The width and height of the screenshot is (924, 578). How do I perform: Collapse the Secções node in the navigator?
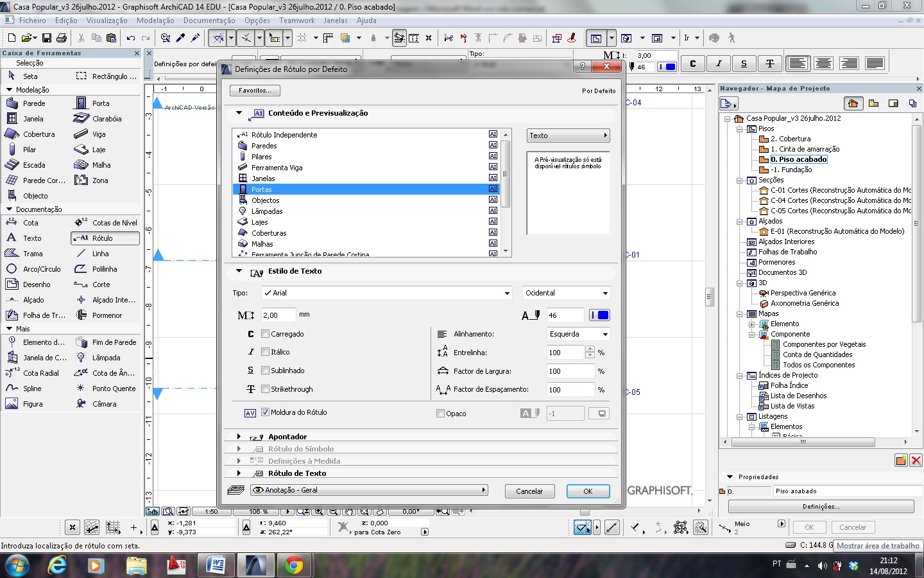pos(739,180)
